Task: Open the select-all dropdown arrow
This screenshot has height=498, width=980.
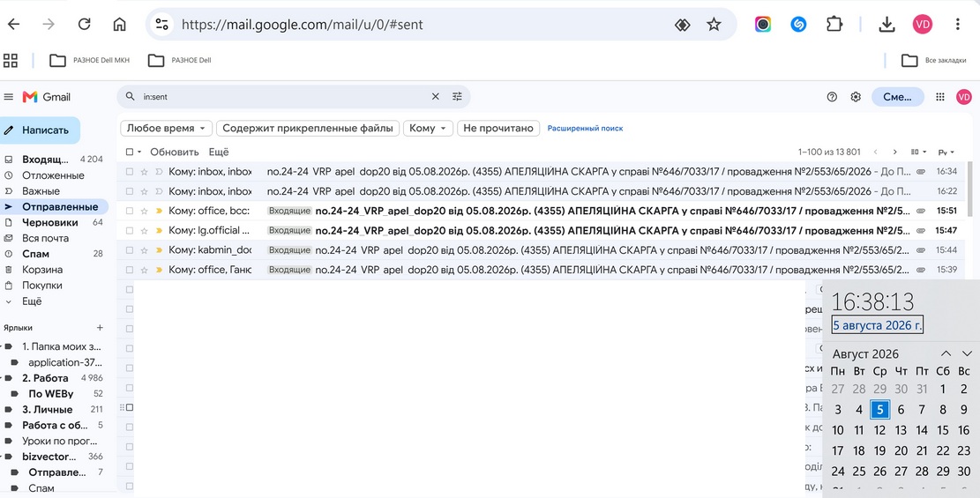Action: click(139, 152)
